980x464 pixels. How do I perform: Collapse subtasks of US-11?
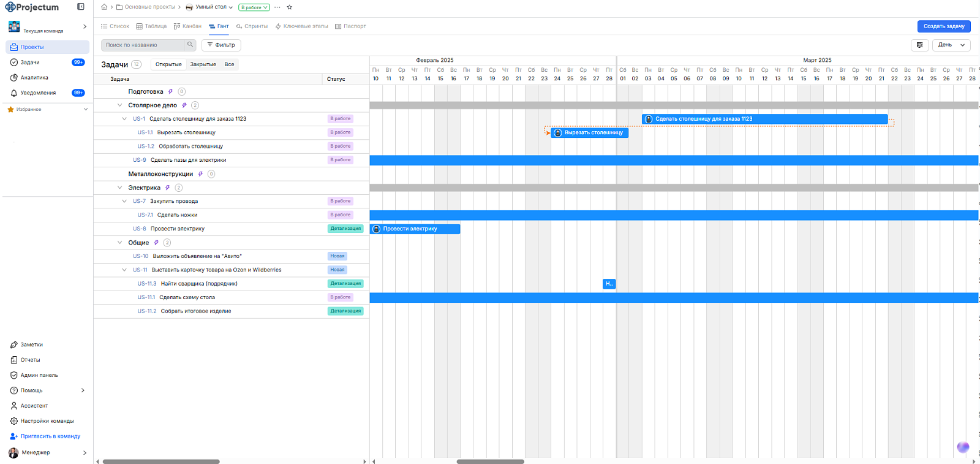pyautogui.click(x=124, y=270)
